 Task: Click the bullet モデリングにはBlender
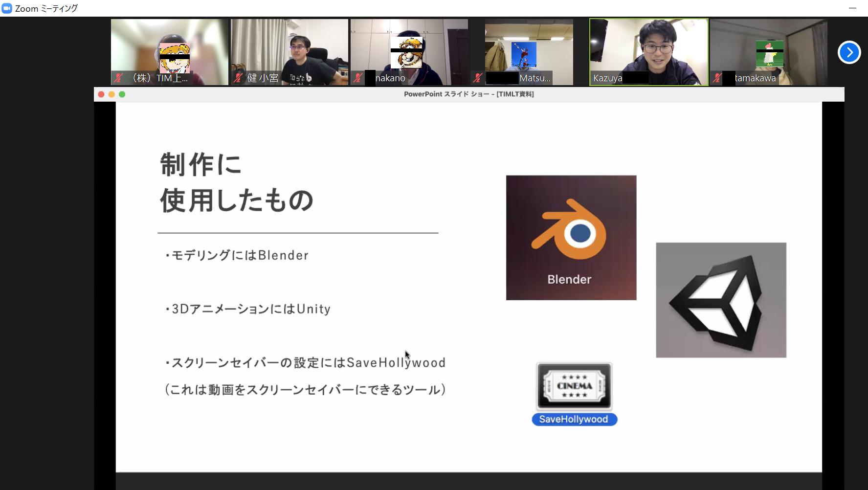pos(237,255)
